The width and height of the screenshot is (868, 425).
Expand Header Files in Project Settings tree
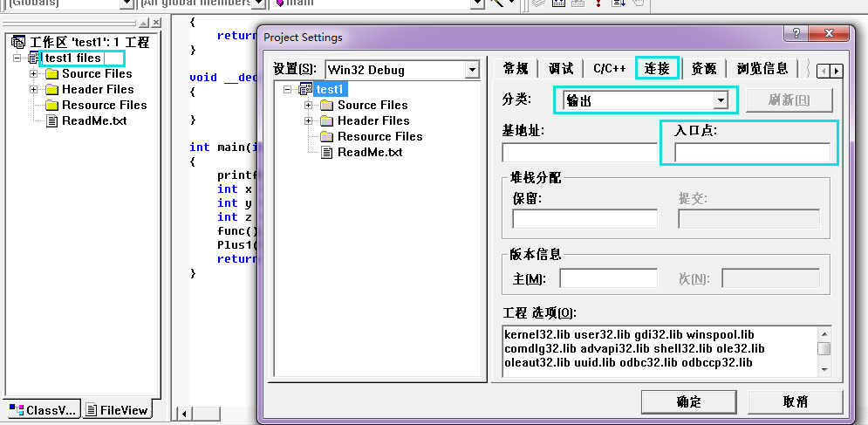click(x=308, y=120)
